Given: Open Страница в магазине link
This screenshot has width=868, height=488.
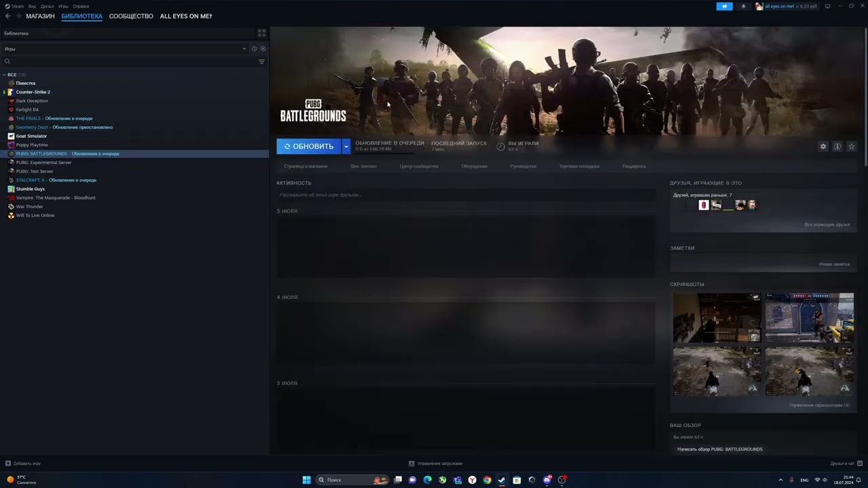Looking at the screenshot, I should pyautogui.click(x=305, y=166).
